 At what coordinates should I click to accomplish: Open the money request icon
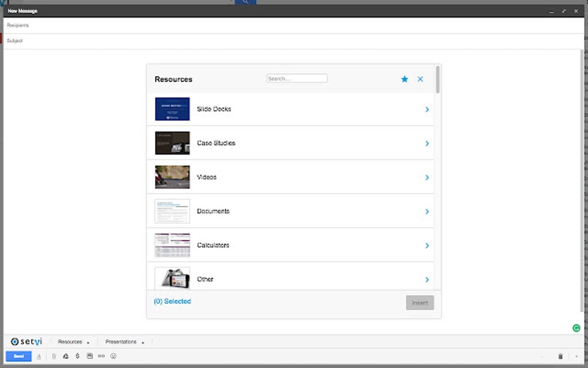[x=77, y=356]
